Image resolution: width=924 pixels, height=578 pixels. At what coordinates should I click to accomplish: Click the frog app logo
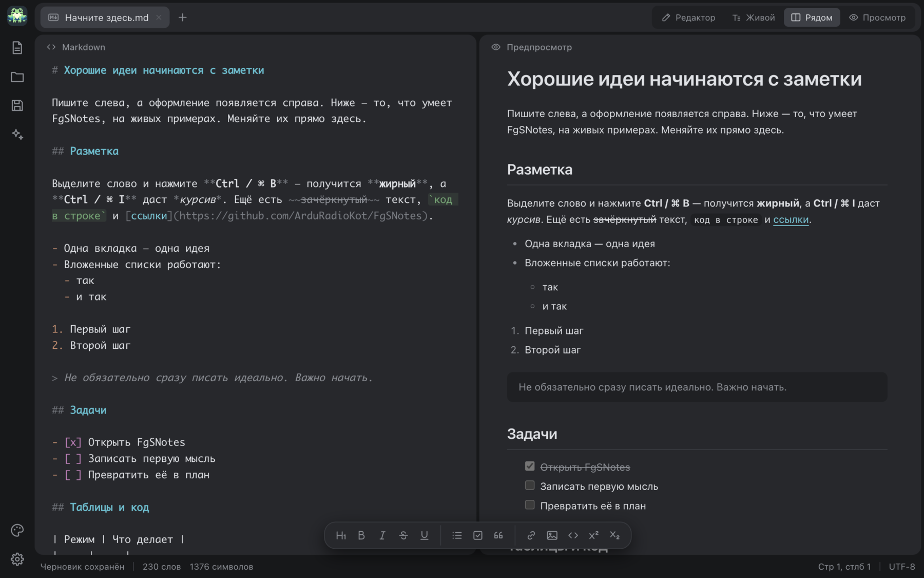click(x=17, y=16)
